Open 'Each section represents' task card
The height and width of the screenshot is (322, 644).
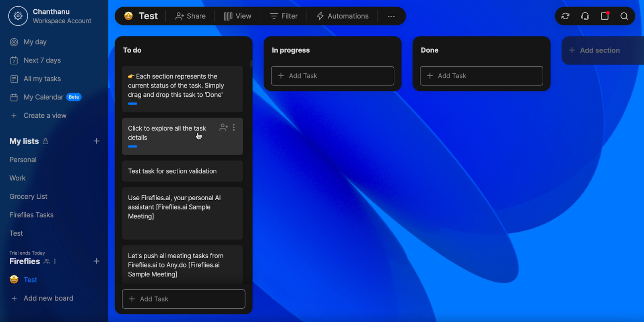point(182,89)
